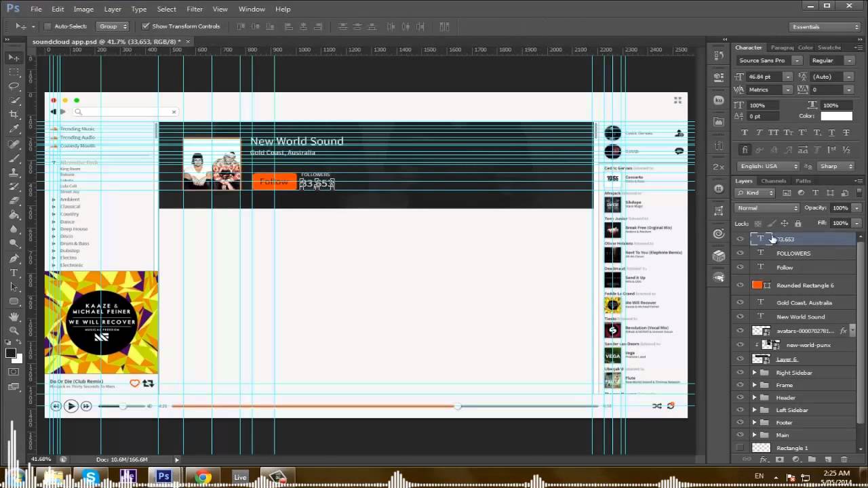The image size is (868, 488).
Task: Open the Window menu
Action: pos(252,9)
